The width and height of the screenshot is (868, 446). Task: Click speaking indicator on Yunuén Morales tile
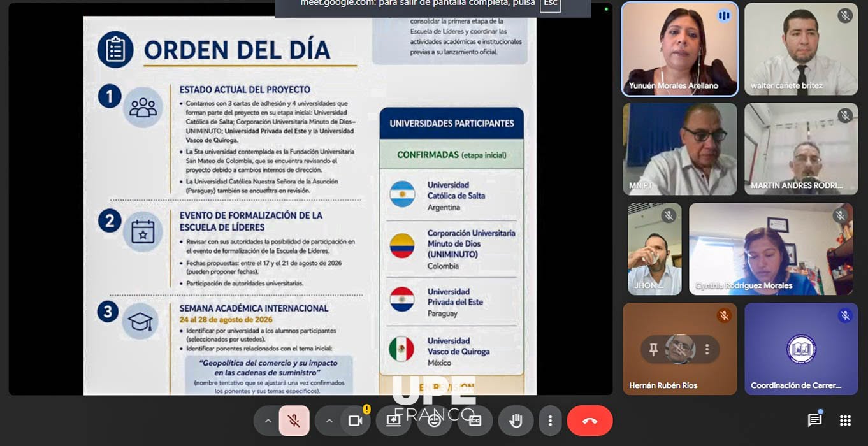[724, 16]
